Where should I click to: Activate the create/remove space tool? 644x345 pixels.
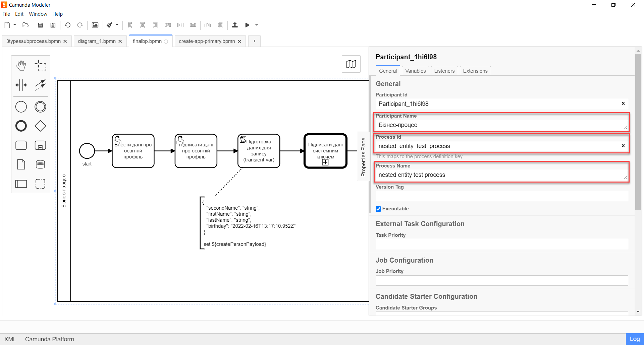21,85
